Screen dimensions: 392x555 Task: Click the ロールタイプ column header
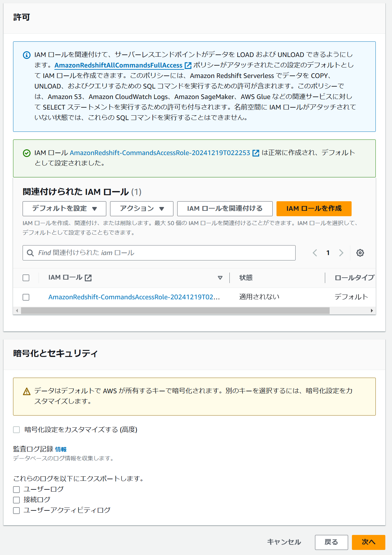pyautogui.click(x=354, y=278)
